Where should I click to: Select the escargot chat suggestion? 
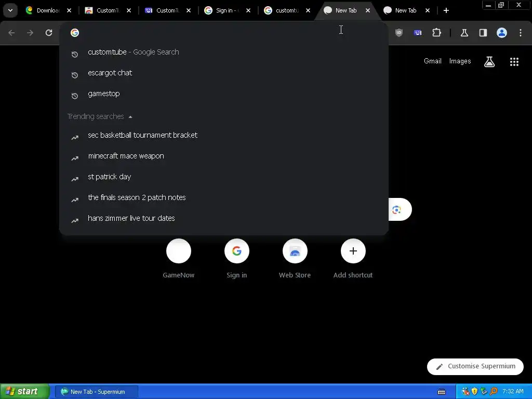pos(224,73)
